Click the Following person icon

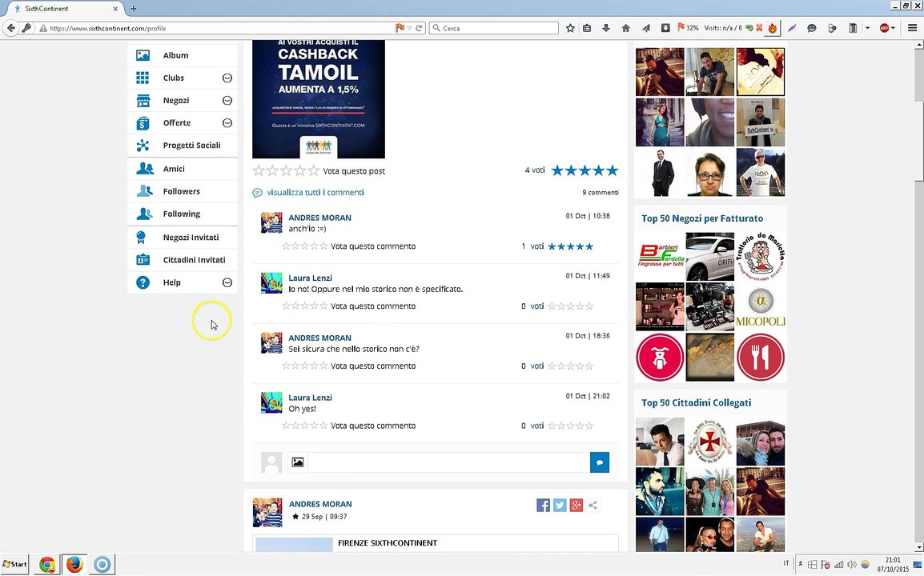click(x=144, y=214)
